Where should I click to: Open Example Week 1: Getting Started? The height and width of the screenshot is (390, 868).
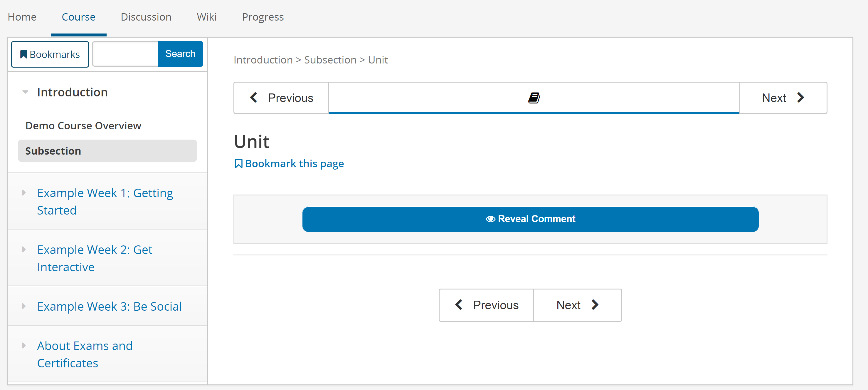[105, 201]
